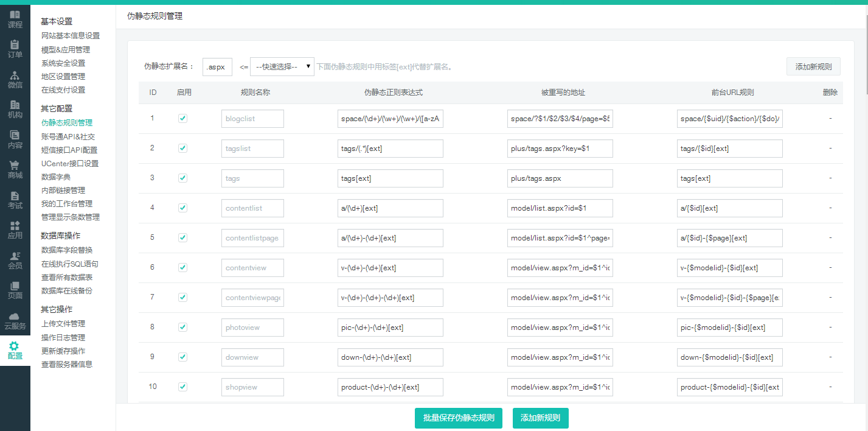The image size is (868, 431).
Task: Uncheck the enable box for blogclist rule
Action: point(182,118)
